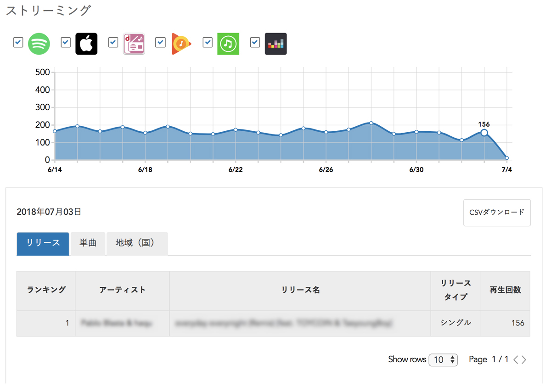The height and width of the screenshot is (392, 551).
Task: Select the リリース tab
Action: point(43,243)
